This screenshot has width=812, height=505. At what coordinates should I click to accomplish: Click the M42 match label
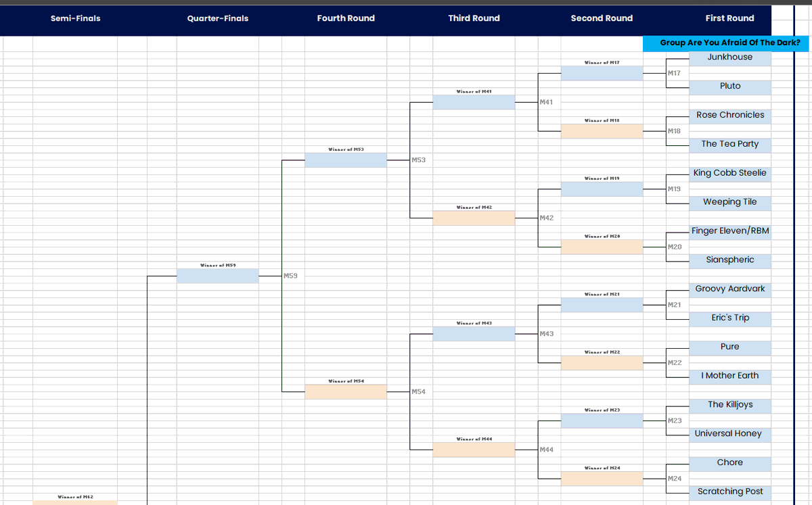pyautogui.click(x=547, y=218)
